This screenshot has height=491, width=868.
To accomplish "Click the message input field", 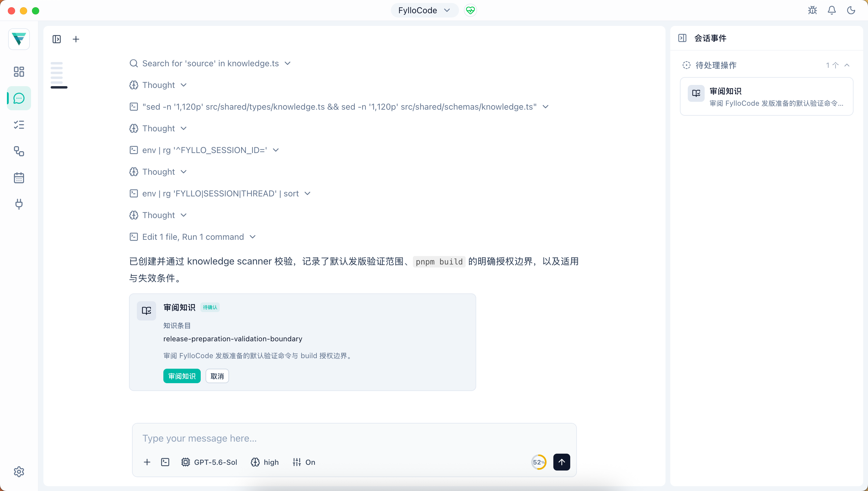I will click(x=354, y=438).
